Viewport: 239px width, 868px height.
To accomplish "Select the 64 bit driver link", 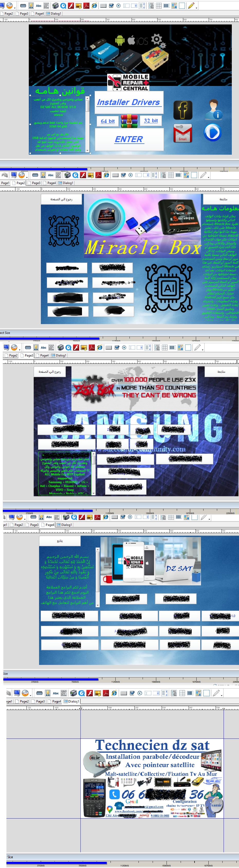I will tap(108, 121).
